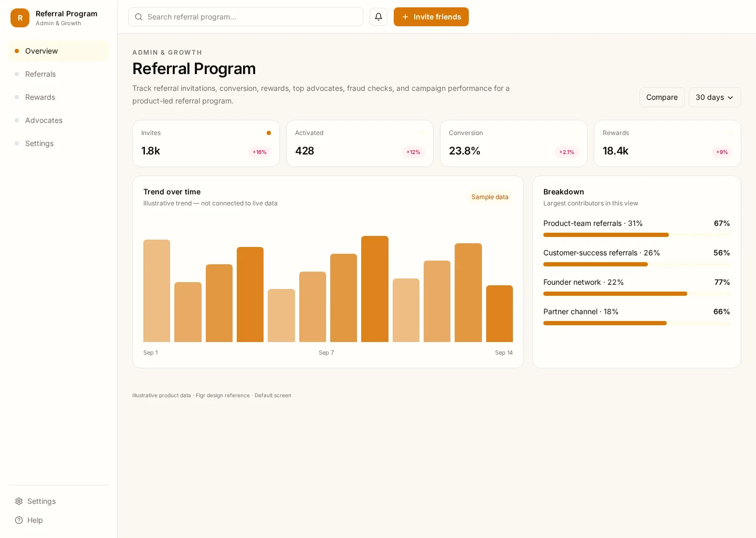Image resolution: width=756 pixels, height=538 pixels.
Task: Click the 1.8k Invites value
Action: (151, 151)
